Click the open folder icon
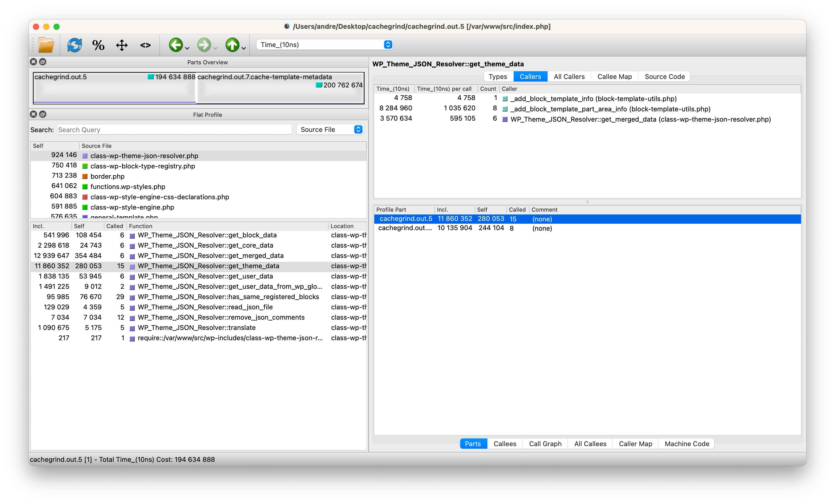Screen dimensions: 835x504 [x=46, y=45]
